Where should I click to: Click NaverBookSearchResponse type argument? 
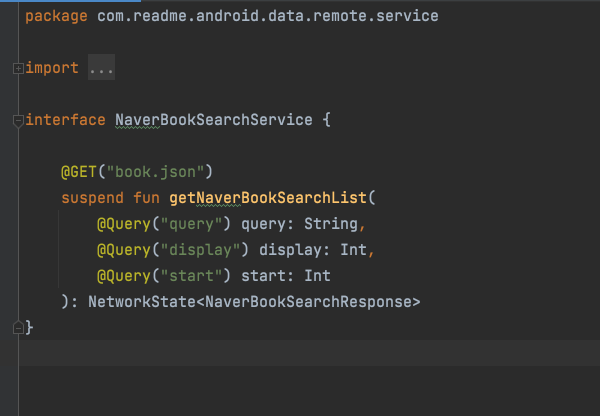[x=308, y=302]
